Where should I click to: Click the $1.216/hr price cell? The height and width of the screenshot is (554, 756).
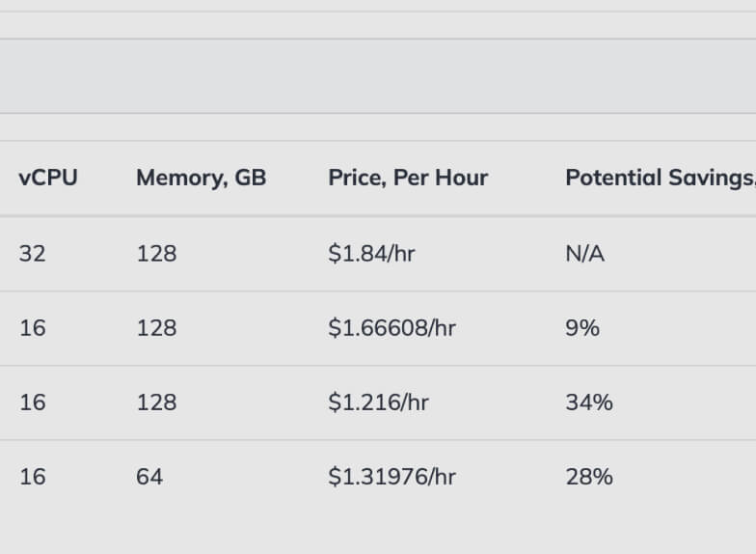pyautogui.click(x=378, y=402)
